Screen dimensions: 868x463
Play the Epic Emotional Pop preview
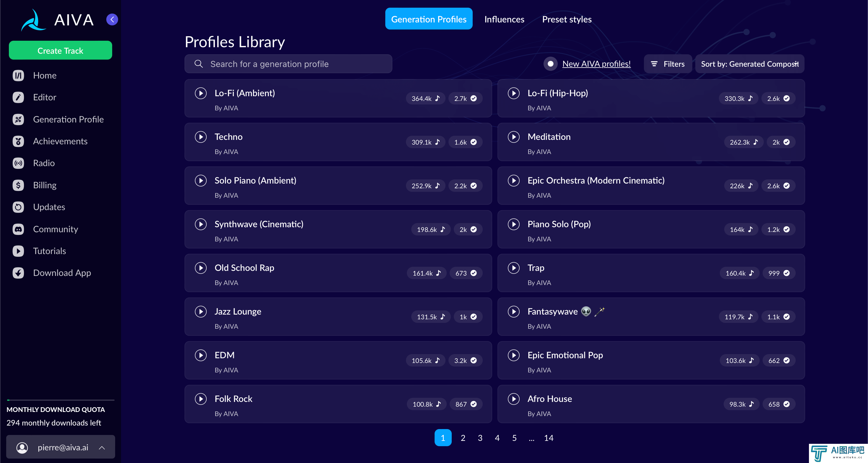(x=514, y=355)
